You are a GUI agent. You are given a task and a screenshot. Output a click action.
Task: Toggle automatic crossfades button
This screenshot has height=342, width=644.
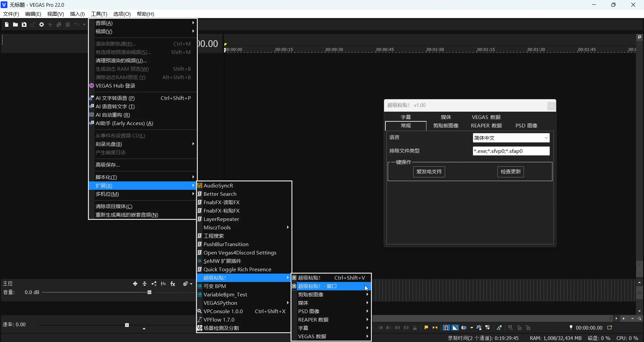click(x=455, y=328)
